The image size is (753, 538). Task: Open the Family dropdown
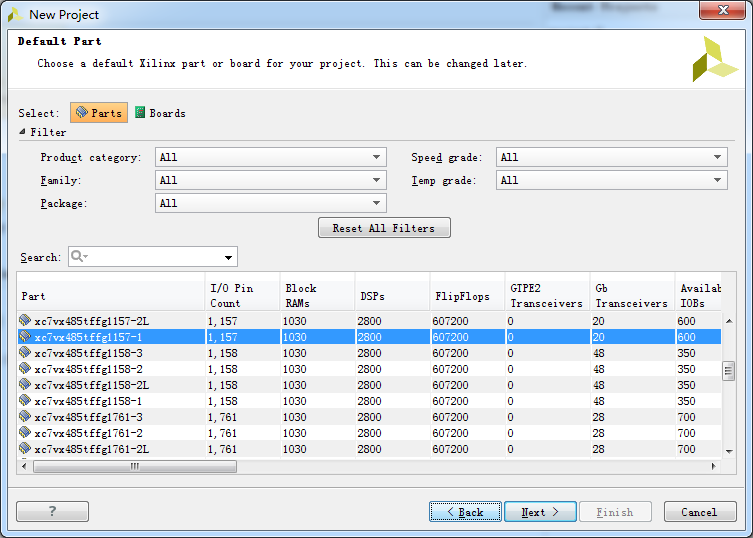pos(270,180)
